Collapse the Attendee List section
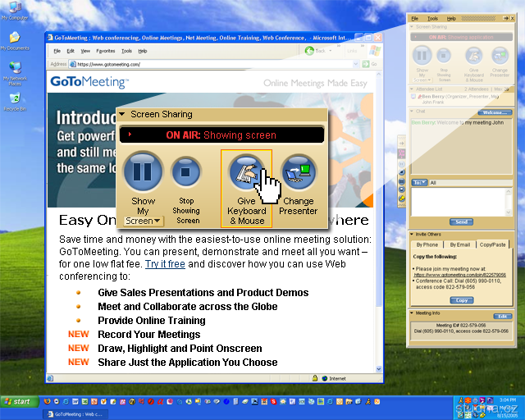 coord(412,89)
